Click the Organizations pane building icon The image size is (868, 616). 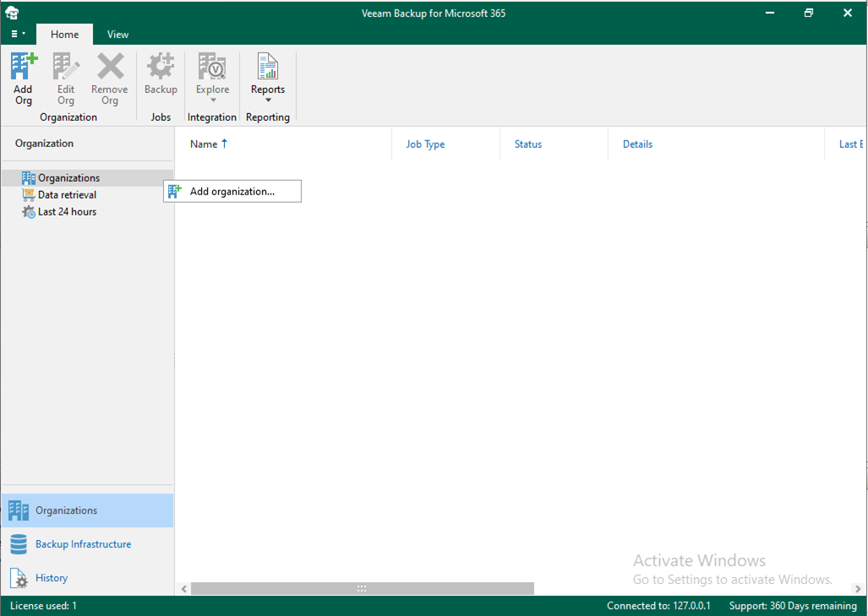click(x=19, y=510)
